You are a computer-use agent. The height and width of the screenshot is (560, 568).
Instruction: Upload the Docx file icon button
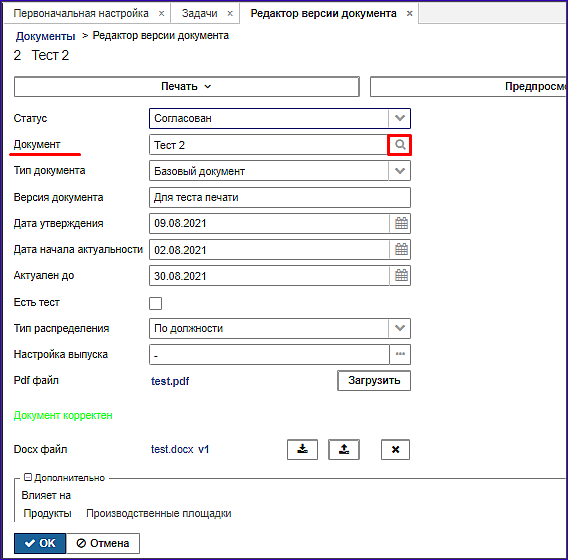coord(344,450)
